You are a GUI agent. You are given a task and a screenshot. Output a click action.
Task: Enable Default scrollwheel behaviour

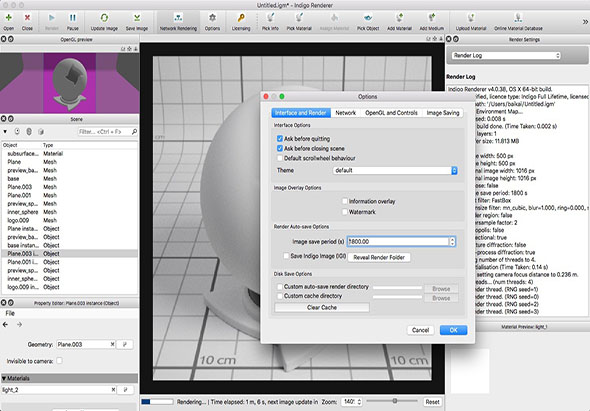280,158
